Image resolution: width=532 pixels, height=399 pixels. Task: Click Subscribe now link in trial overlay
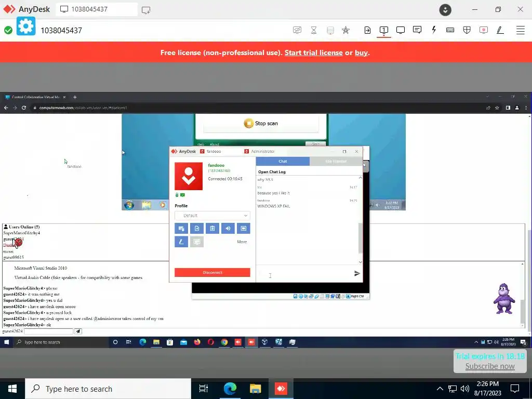[490, 366]
